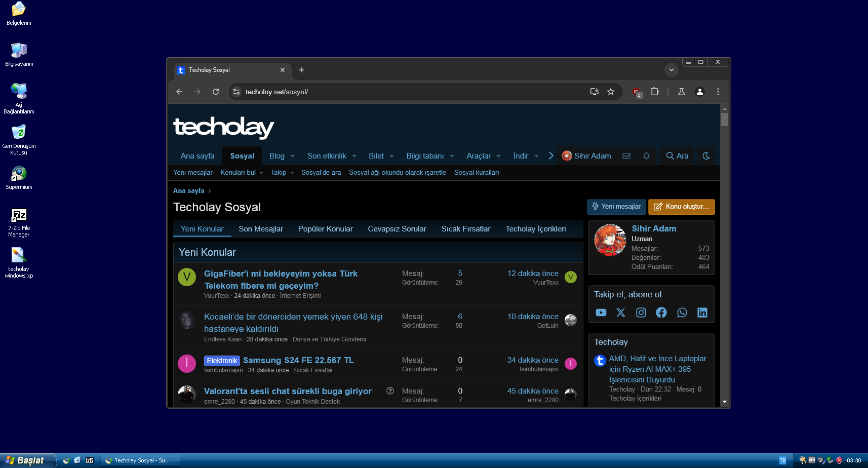The width and height of the screenshot is (868, 468).
Task: Open AMD Ryzen AI MAX+ article link
Action: tap(657, 369)
